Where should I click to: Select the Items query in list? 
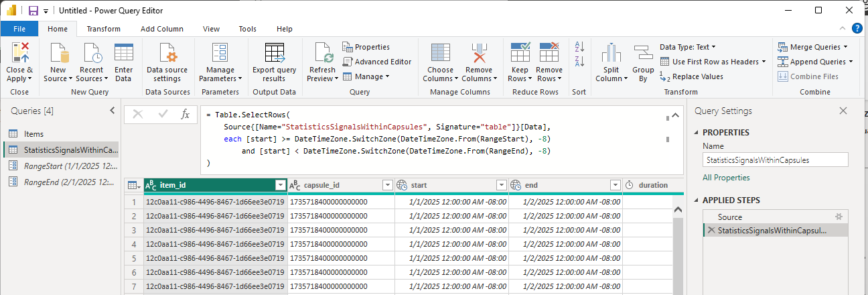pyautogui.click(x=33, y=134)
